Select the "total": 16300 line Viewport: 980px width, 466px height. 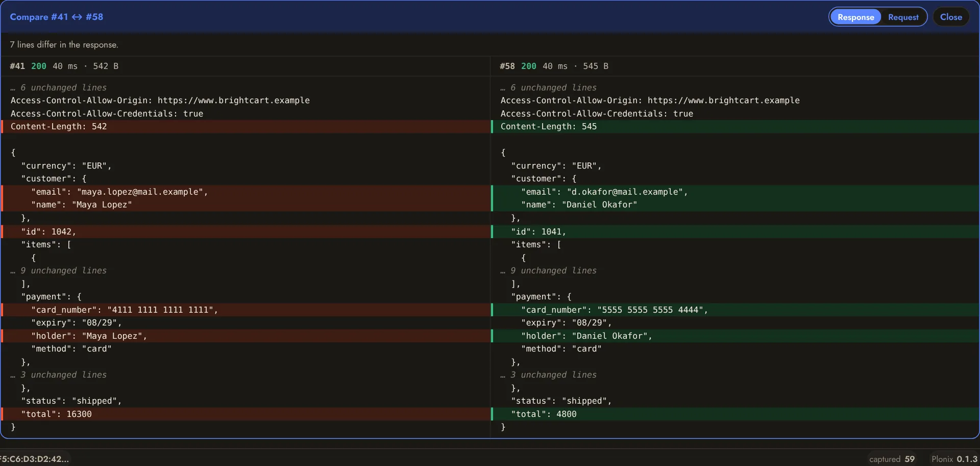(x=246, y=414)
